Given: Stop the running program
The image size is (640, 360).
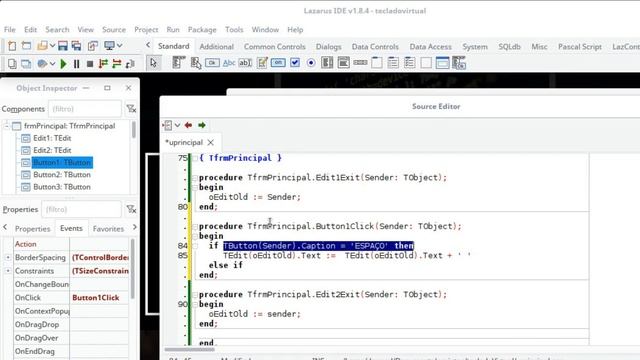Looking at the screenshot, I should pos(90,64).
